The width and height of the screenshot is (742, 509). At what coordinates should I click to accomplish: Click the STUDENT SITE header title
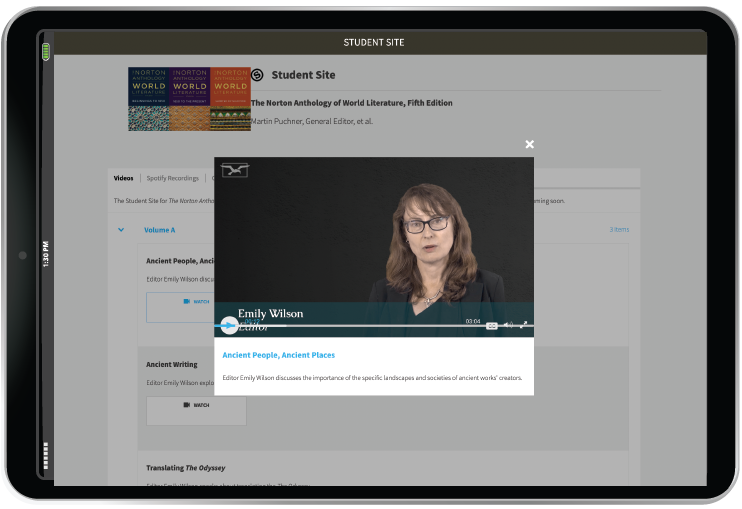(x=374, y=43)
